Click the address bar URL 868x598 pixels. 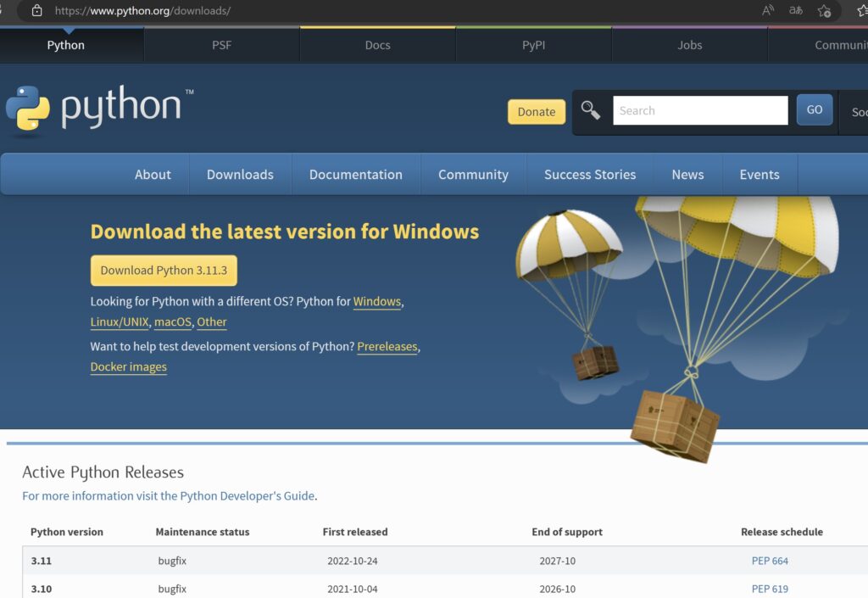142,10
